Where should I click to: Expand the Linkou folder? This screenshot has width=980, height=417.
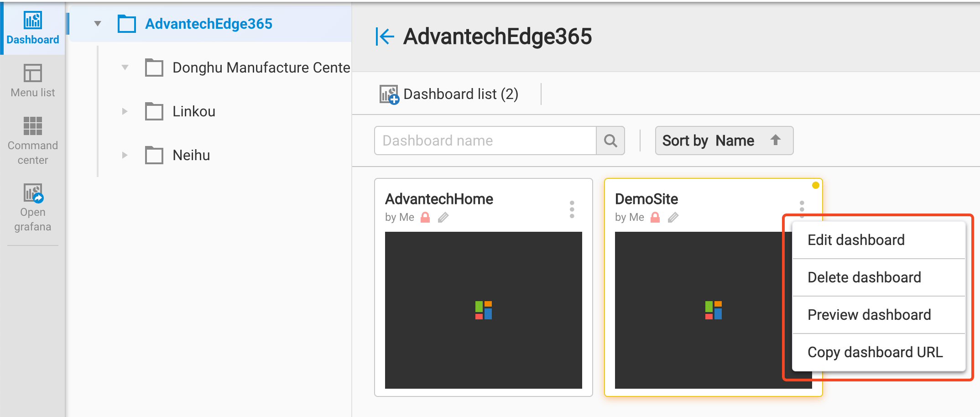tap(125, 111)
